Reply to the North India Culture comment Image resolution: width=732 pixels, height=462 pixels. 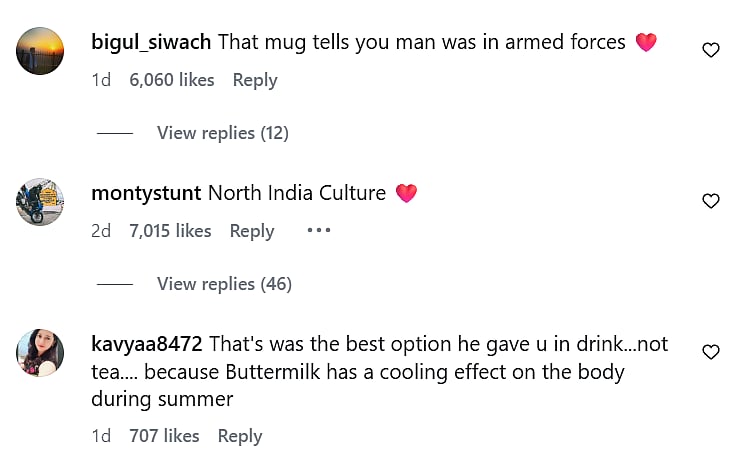(252, 231)
